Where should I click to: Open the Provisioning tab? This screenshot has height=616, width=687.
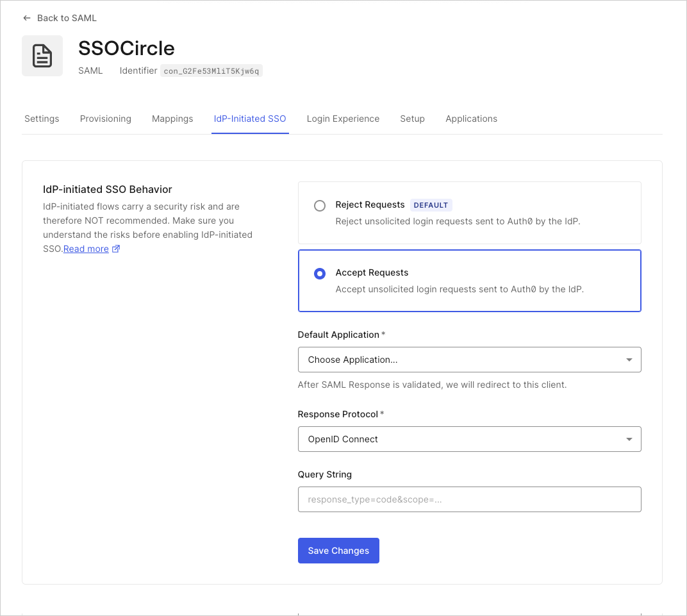click(x=105, y=119)
